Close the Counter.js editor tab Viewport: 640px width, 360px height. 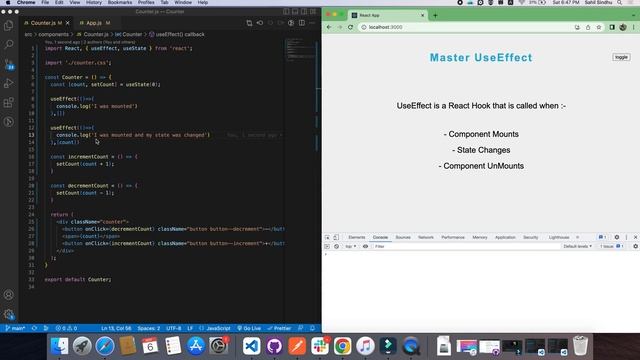click(x=68, y=23)
